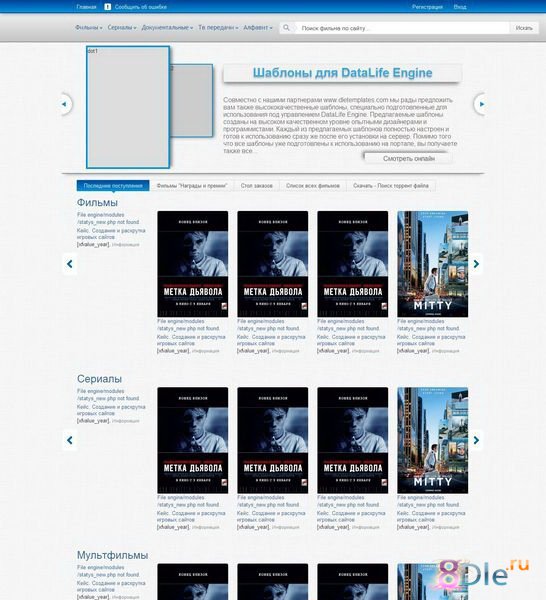Open the Регистрация link
The width and height of the screenshot is (546, 600).
point(427,7)
